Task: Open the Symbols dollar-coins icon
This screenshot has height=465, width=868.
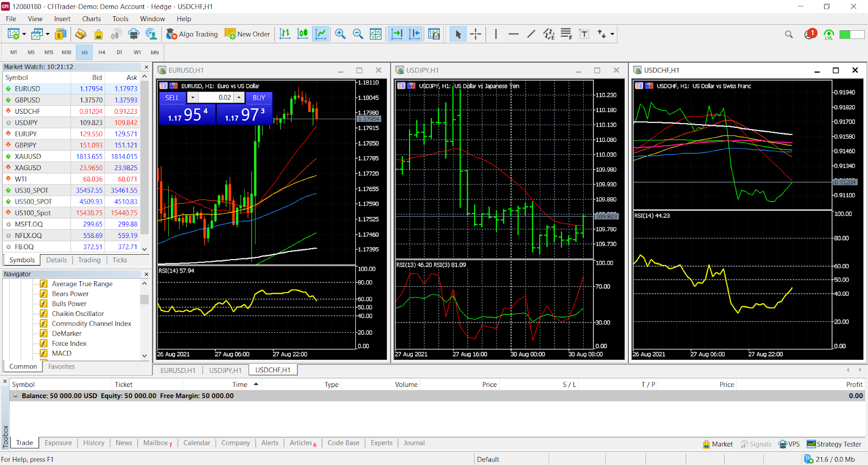Action: click(x=60, y=34)
